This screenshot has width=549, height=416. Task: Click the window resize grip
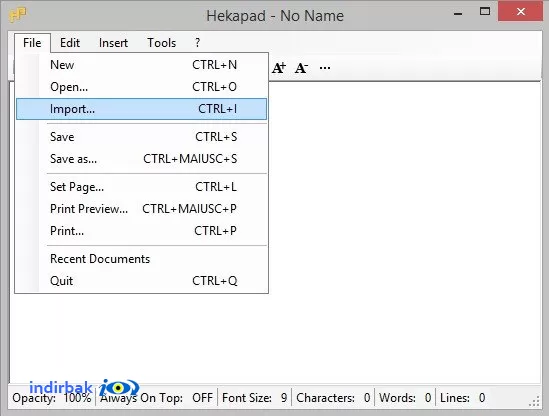coord(534,401)
